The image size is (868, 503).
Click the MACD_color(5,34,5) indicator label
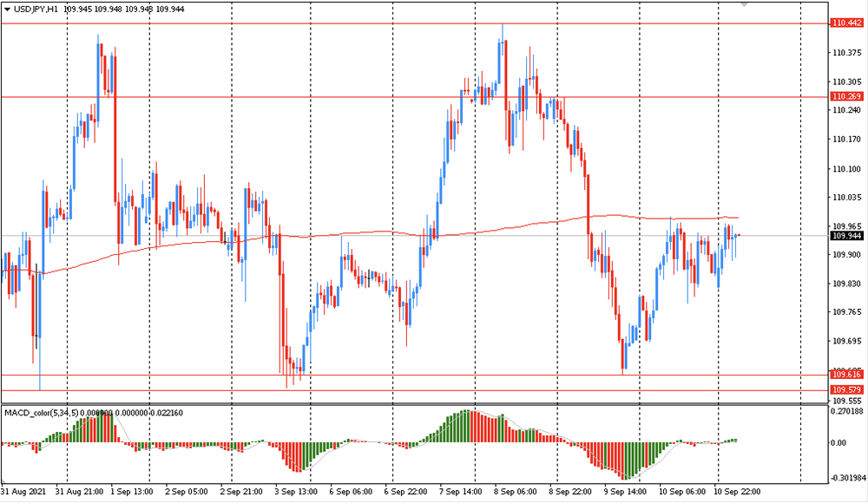click(42, 413)
